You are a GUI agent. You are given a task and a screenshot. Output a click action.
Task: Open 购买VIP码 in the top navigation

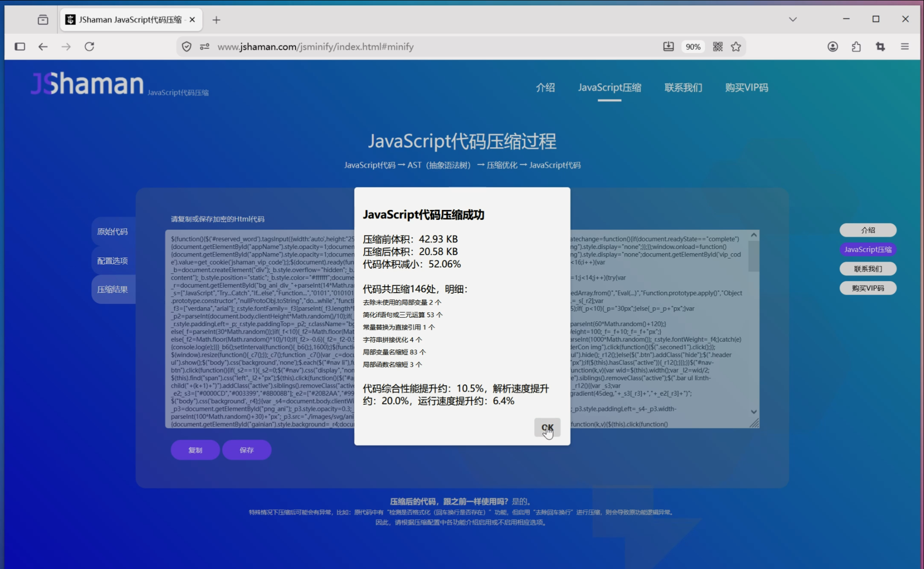click(x=747, y=88)
